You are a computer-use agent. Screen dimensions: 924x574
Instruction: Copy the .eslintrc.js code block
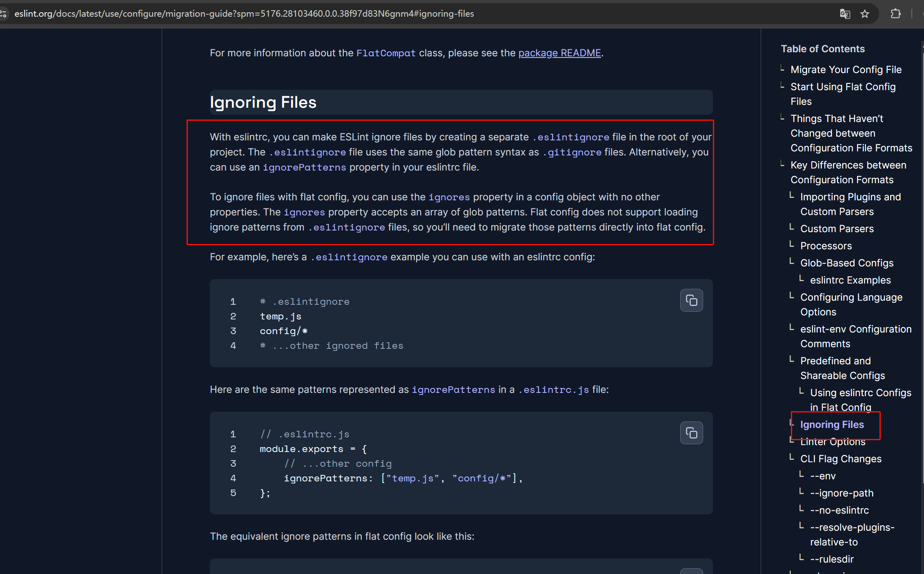point(691,433)
